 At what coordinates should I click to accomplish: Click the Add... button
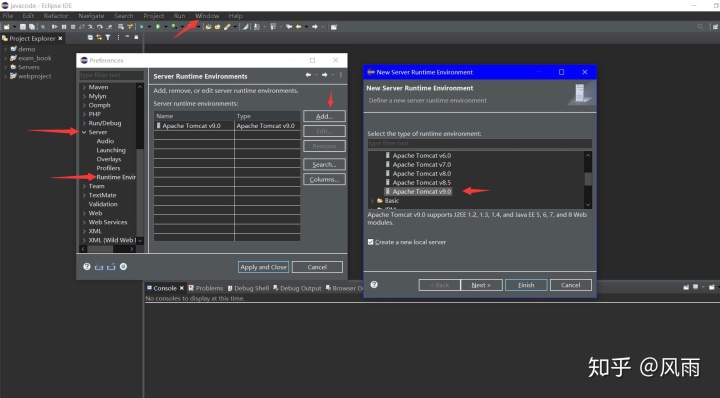click(324, 116)
